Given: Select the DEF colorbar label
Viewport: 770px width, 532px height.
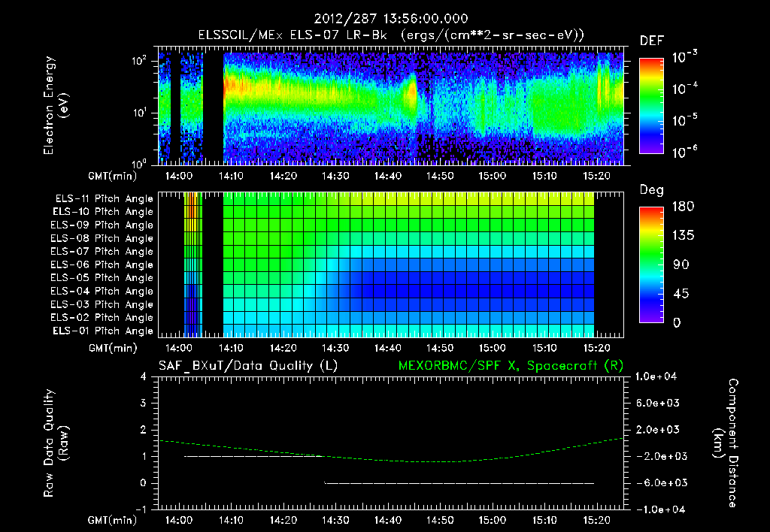Looking at the screenshot, I should [652, 41].
